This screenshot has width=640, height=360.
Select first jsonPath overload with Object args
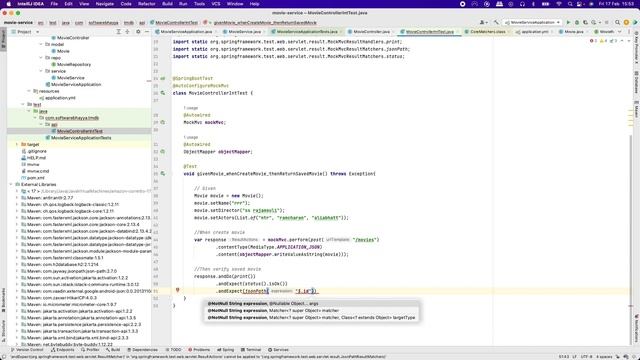point(311,304)
